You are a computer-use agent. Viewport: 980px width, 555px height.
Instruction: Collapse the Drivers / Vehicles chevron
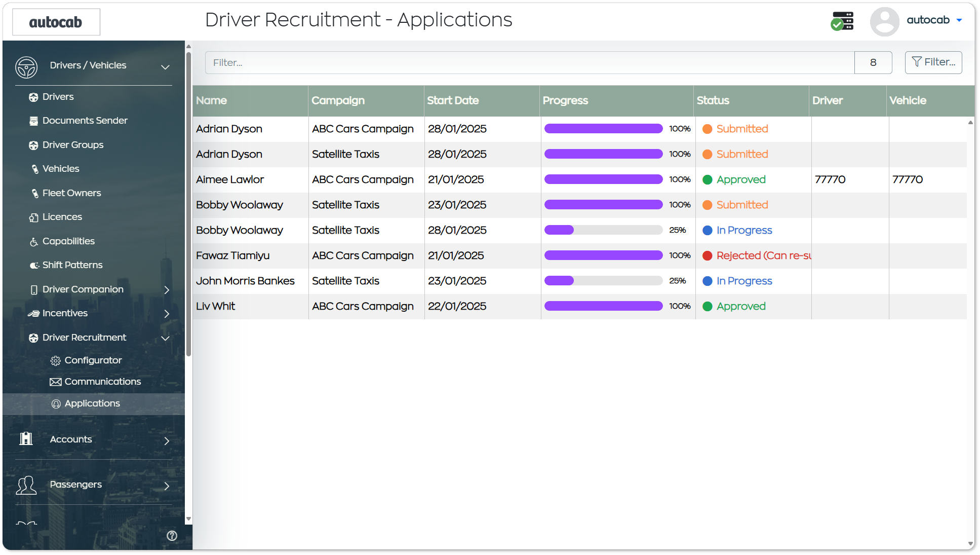point(165,67)
